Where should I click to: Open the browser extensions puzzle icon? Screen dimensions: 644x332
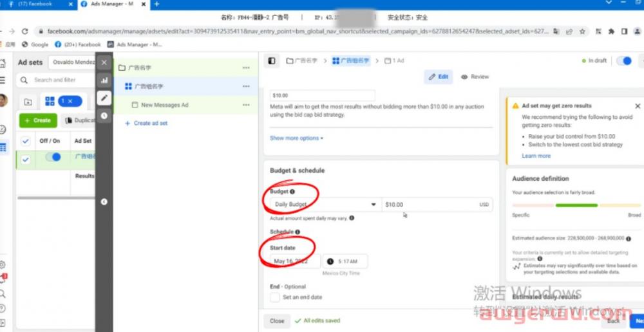click(x=612, y=31)
